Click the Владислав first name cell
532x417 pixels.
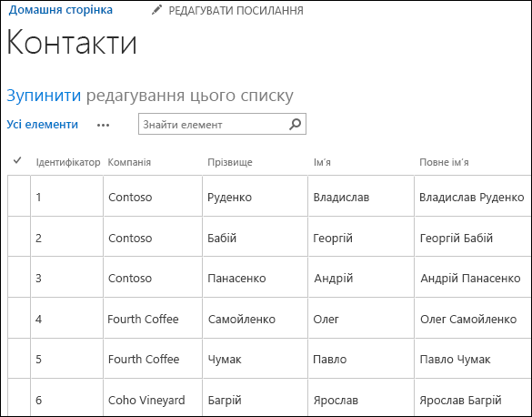(361, 196)
